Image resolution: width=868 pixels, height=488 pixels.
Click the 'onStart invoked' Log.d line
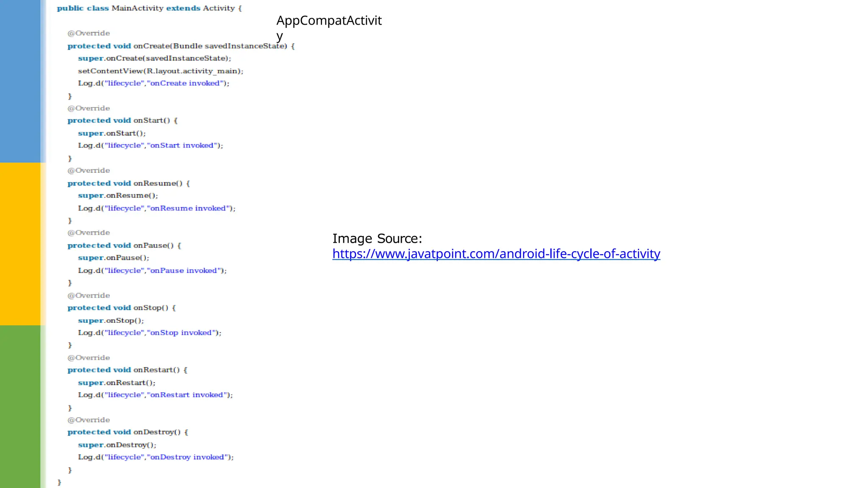[150, 145]
